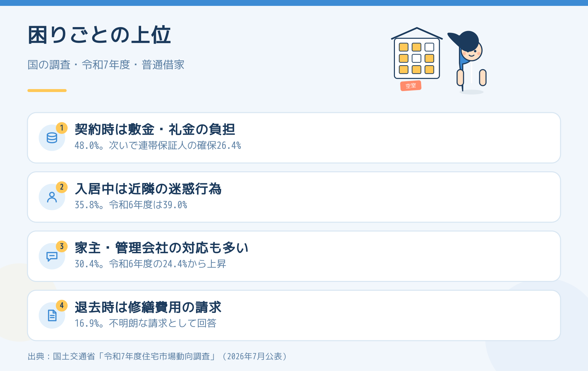Click text 48.0%。次いで連帯保証人の確保26.4%
Screen dimensions: 588x371
coord(158,146)
